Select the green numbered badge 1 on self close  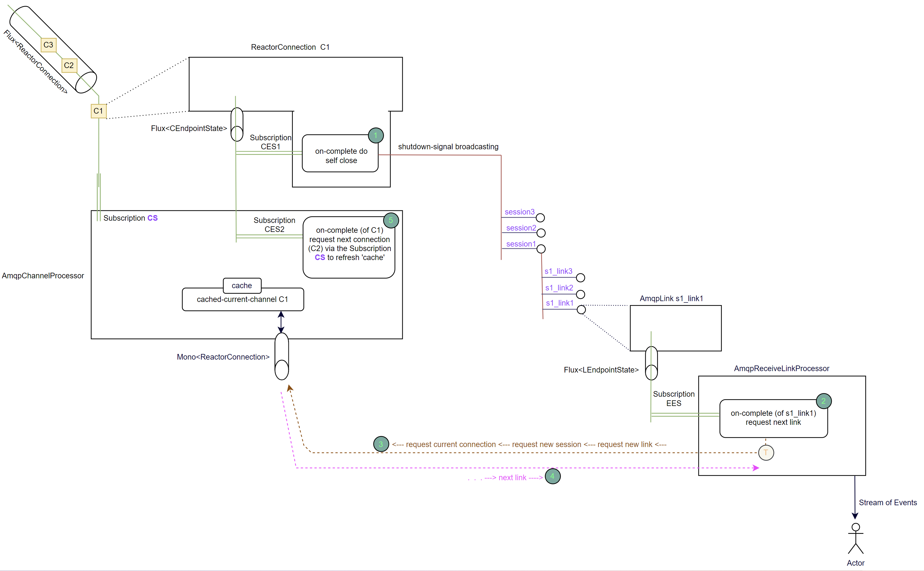[376, 135]
